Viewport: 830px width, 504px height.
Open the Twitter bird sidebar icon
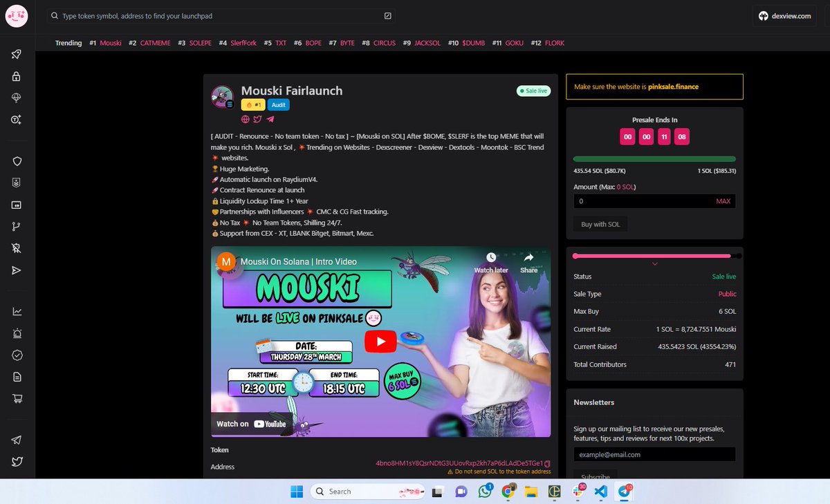17,462
